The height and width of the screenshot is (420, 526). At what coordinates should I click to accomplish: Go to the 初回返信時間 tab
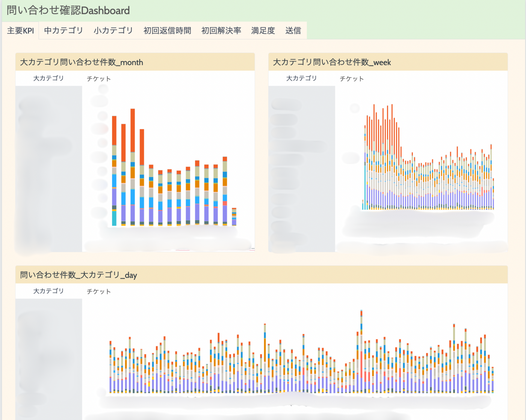pos(167,30)
